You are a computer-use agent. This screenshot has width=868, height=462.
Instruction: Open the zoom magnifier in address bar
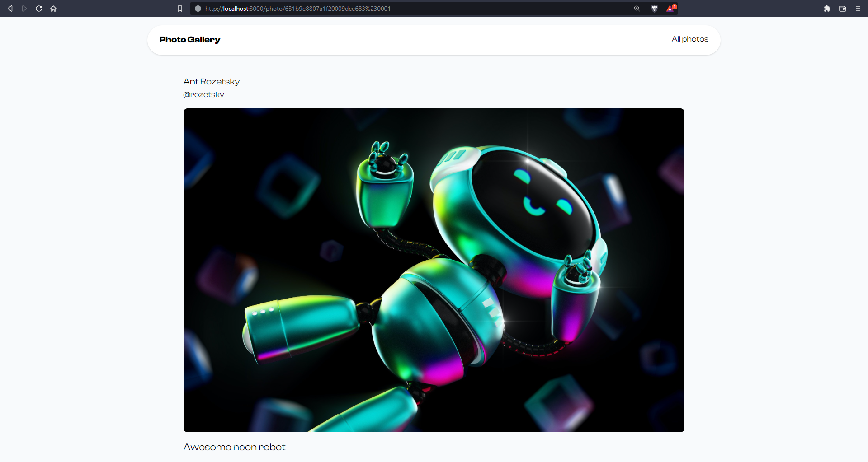tap(637, 9)
